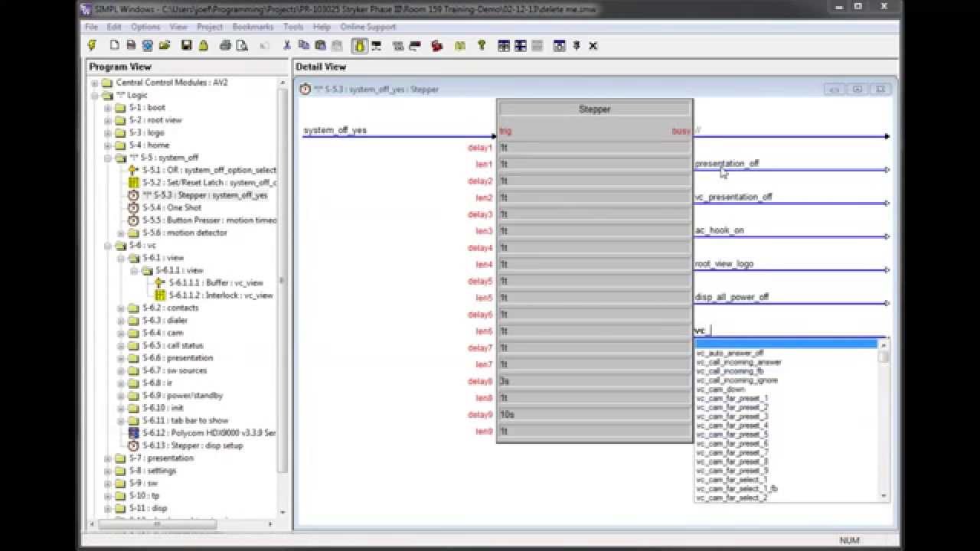Choose vc_cam_far_preset_1 from the signal list
Viewport: 980px width, 551px height.
[732, 398]
